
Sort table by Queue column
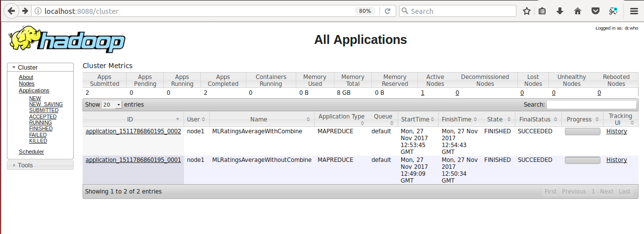tap(383, 119)
